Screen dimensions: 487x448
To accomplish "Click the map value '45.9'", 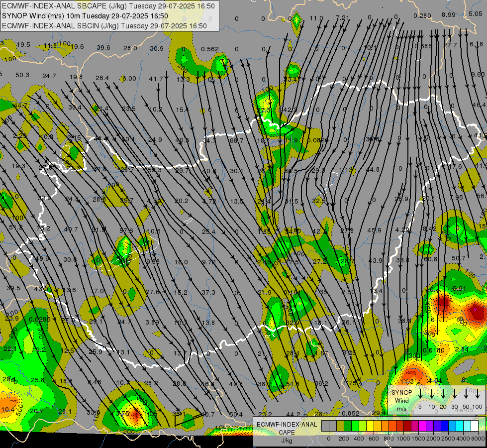I will [x=374, y=230].
